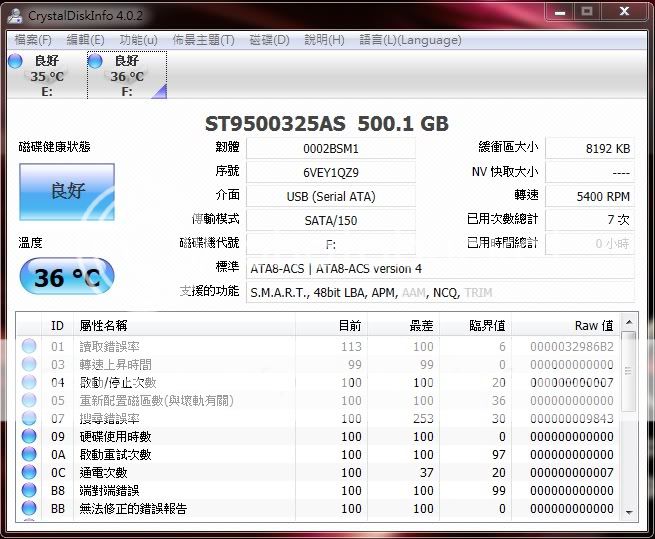Select the 搜尋錯誤率 attribute row
Image resolution: width=655 pixels, height=539 pixels.
[318, 418]
